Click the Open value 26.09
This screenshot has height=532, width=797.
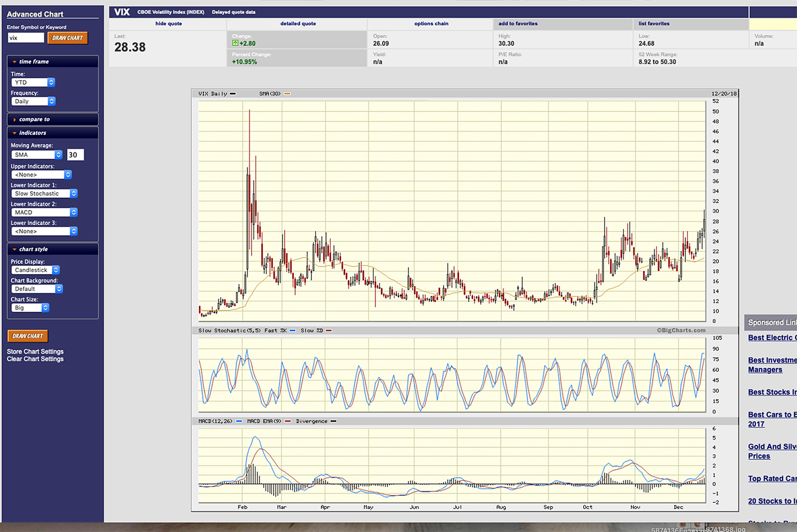[x=381, y=44]
